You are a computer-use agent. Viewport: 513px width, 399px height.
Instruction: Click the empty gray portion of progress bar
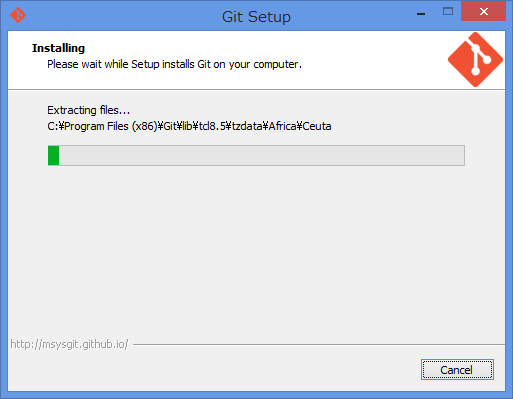click(x=262, y=155)
